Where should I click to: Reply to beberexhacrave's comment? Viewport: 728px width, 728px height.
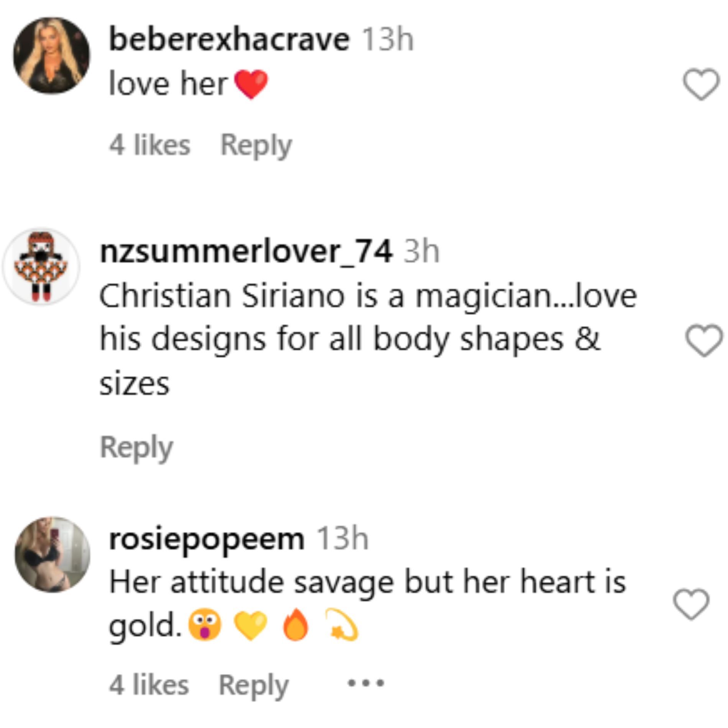pyautogui.click(x=256, y=146)
